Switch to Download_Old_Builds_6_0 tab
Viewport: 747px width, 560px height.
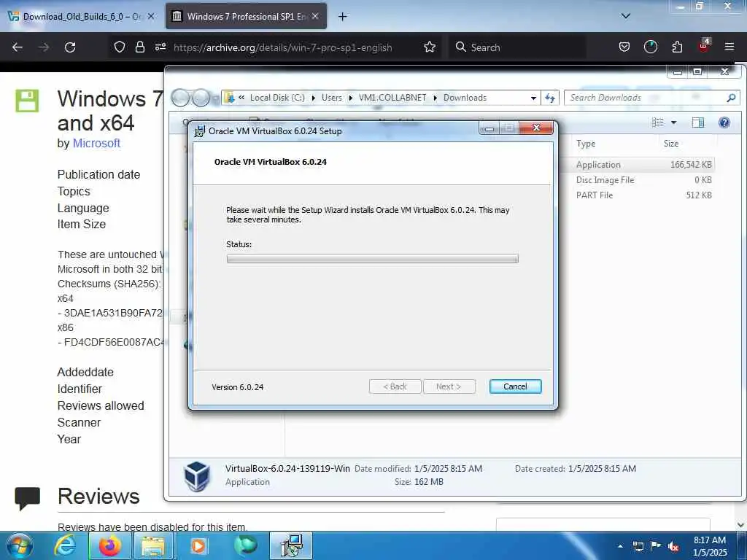[82, 16]
